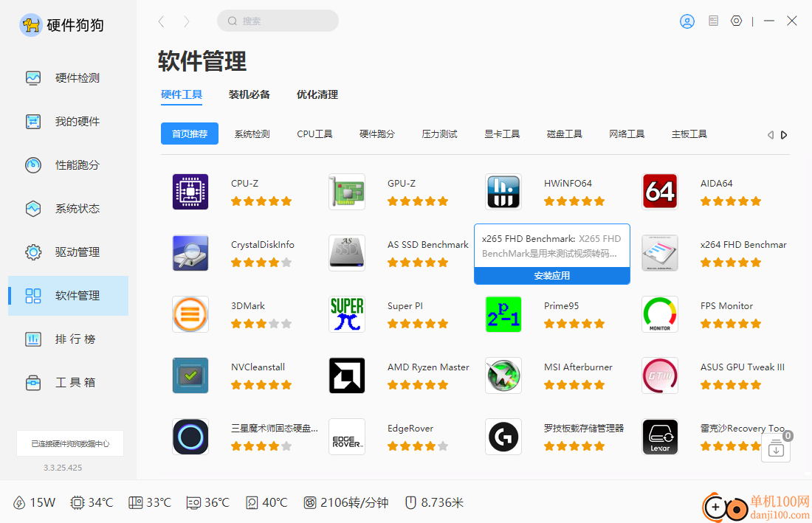Select the 3DMark app icon
Image resolution: width=812 pixels, height=523 pixels.
pos(190,314)
